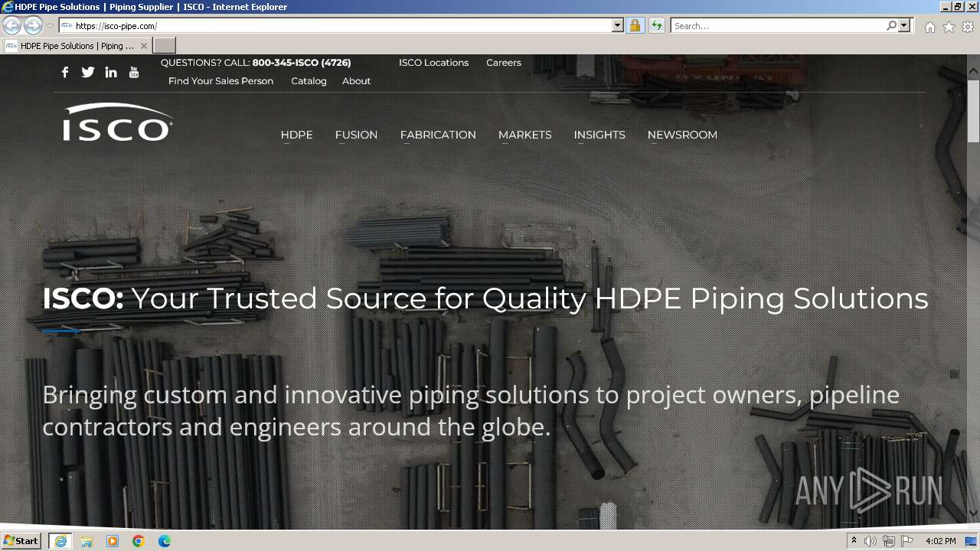The width and height of the screenshot is (980, 551).
Task: Open ISCO YouTube channel icon
Action: point(134,72)
